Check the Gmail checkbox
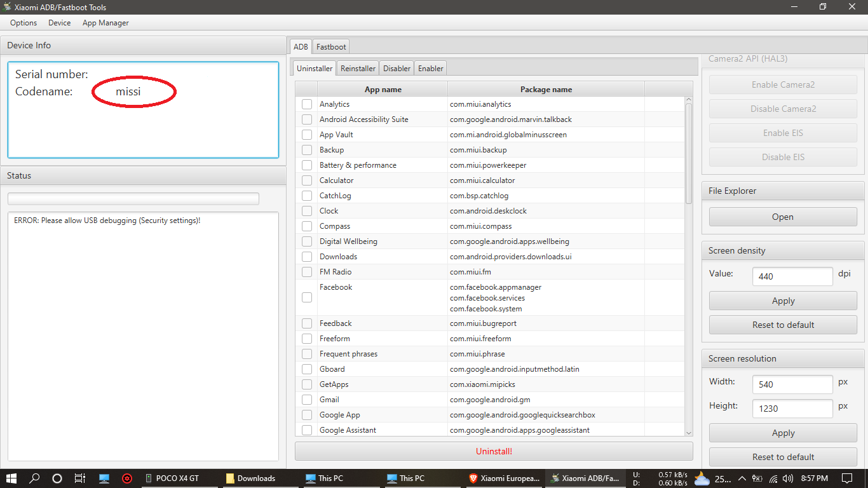The width and height of the screenshot is (868, 488). [307, 400]
